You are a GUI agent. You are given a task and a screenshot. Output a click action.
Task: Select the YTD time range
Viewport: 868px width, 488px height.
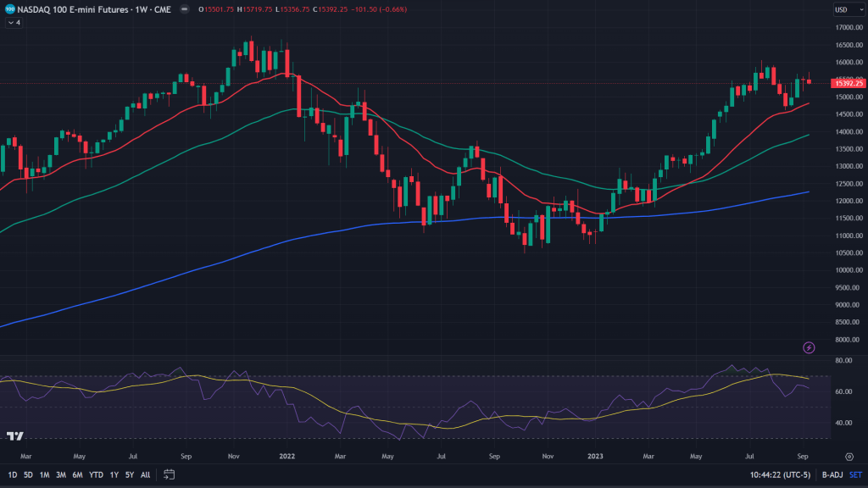(96, 474)
